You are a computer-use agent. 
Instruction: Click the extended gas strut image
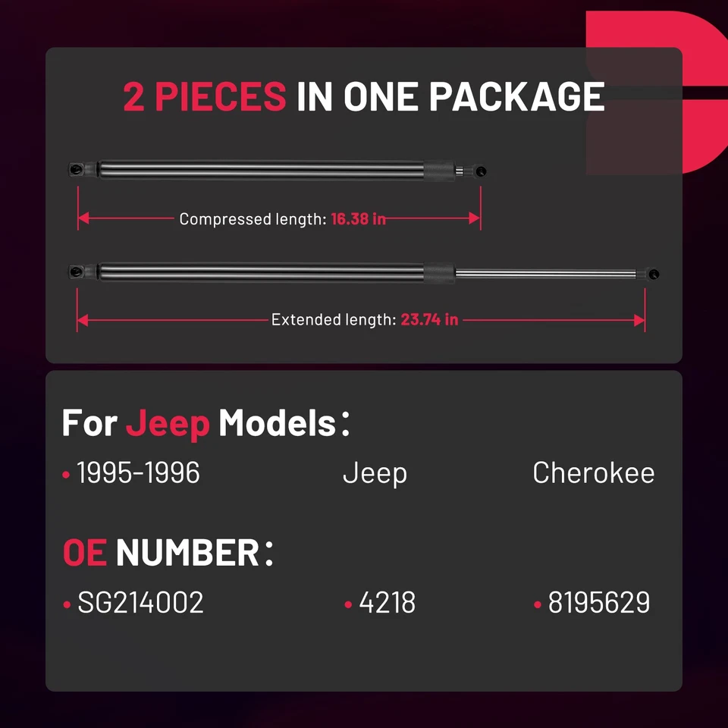364,272
